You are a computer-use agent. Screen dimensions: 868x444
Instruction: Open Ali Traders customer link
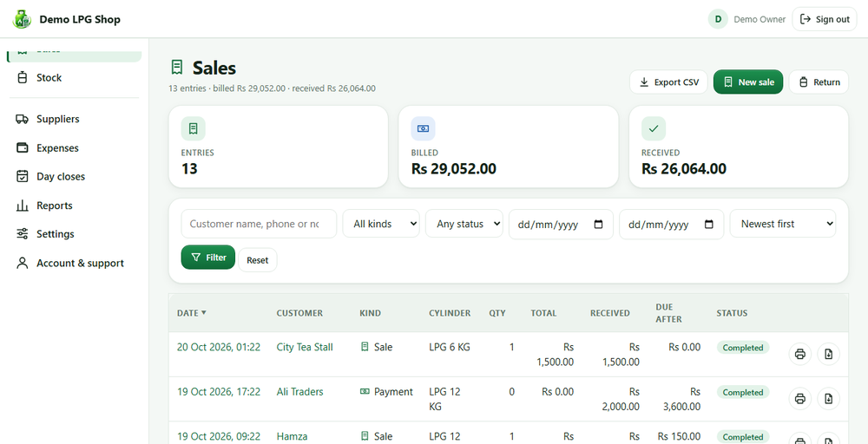click(300, 392)
